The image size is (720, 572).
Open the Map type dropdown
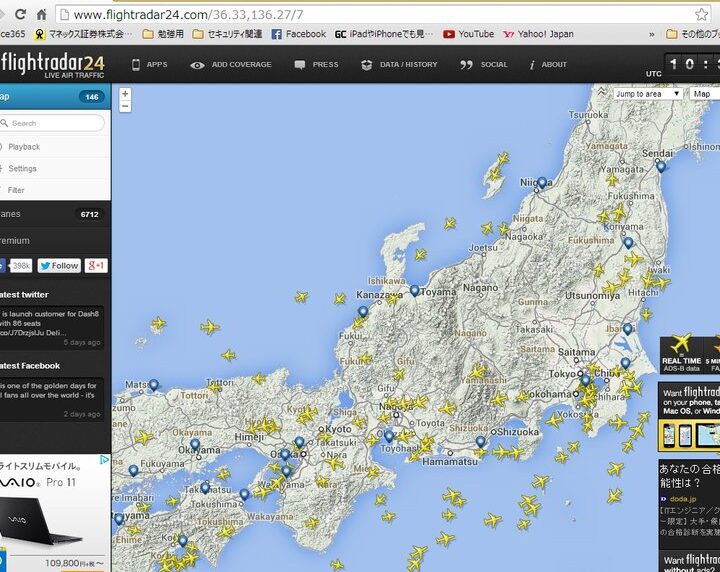click(703, 94)
